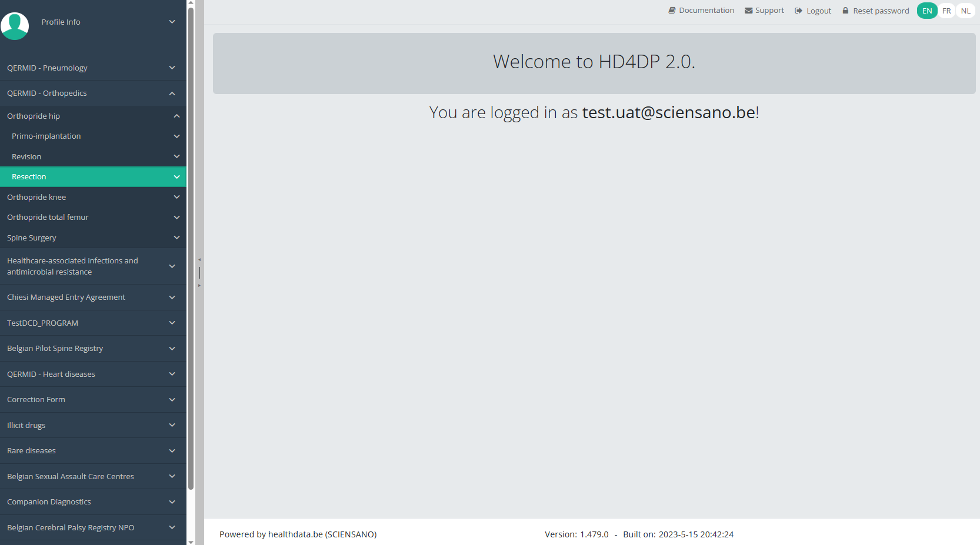Select the EN language button
The image size is (980, 545).
click(x=927, y=11)
